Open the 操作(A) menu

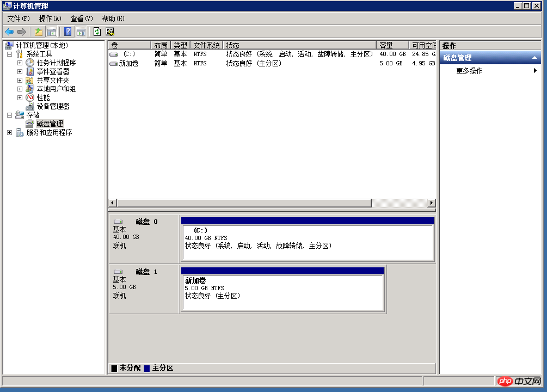point(50,19)
